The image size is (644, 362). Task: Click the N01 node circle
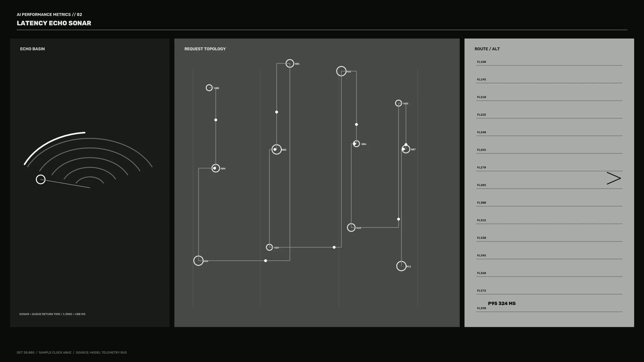290,63
